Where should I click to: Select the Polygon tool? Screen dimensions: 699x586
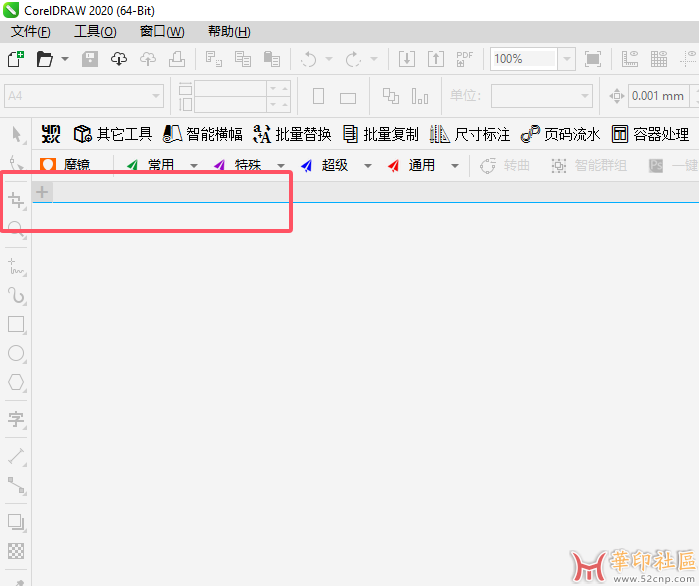coord(16,382)
